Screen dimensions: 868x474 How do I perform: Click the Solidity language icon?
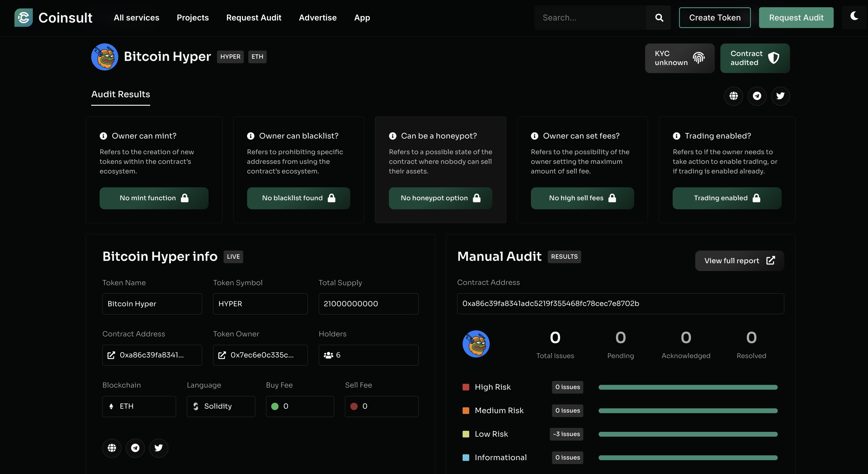click(x=196, y=406)
